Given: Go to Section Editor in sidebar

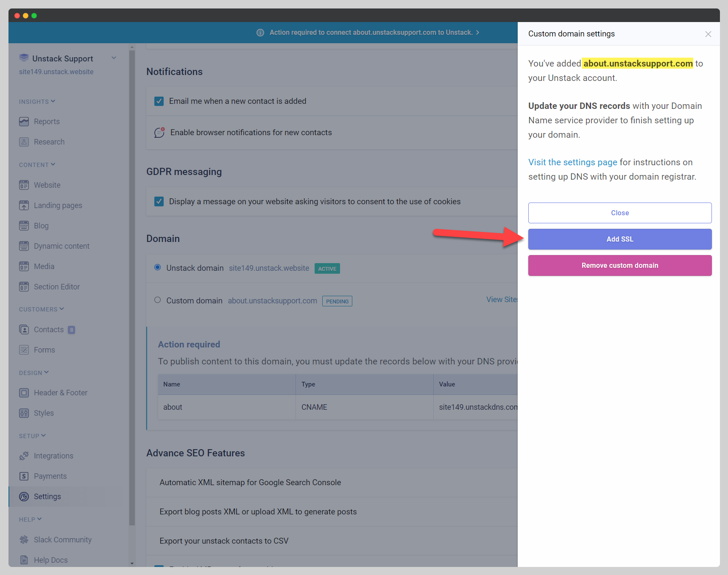Looking at the screenshot, I should pyautogui.click(x=57, y=287).
